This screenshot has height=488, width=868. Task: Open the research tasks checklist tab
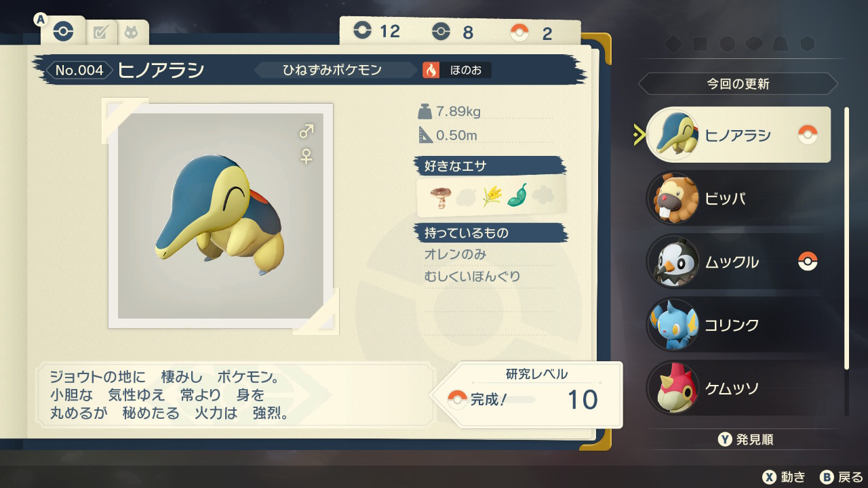click(101, 32)
